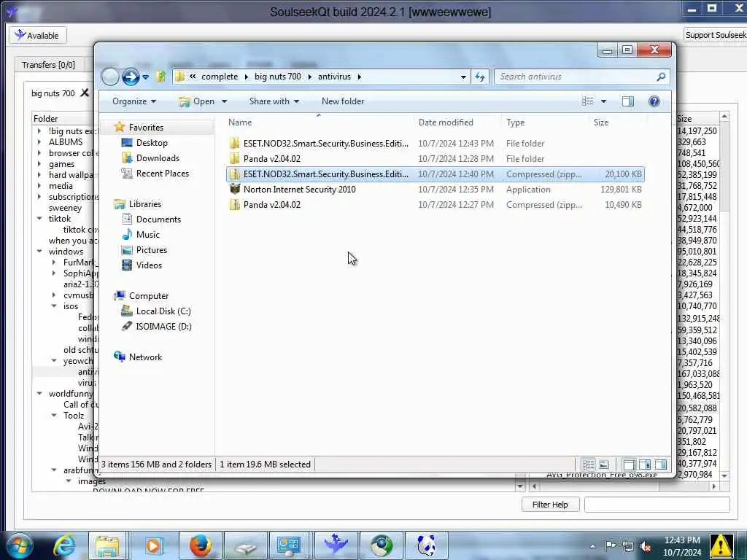The image size is (747, 560).
Task: Sort by the Type column header
Action: click(516, 122)
